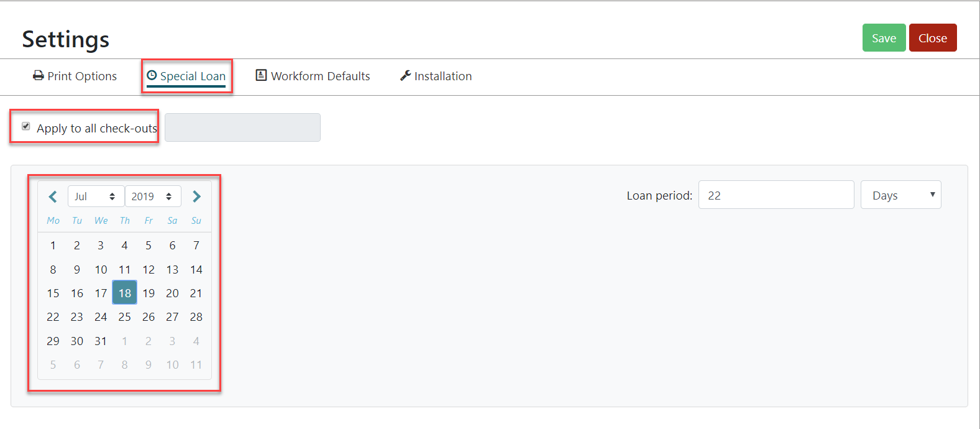Advance to next month with right chevron
Viewport: 980px width, 429px height.
tap(196, 196)
